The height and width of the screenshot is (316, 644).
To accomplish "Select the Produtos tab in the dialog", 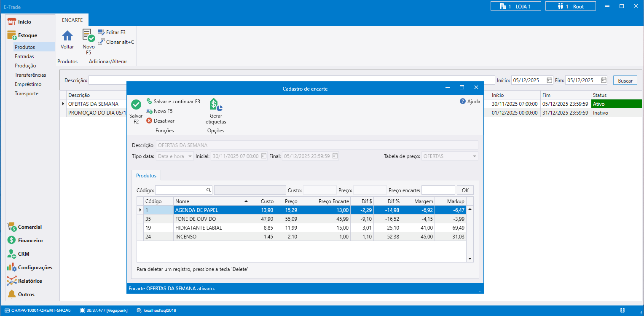I will 146,175.
